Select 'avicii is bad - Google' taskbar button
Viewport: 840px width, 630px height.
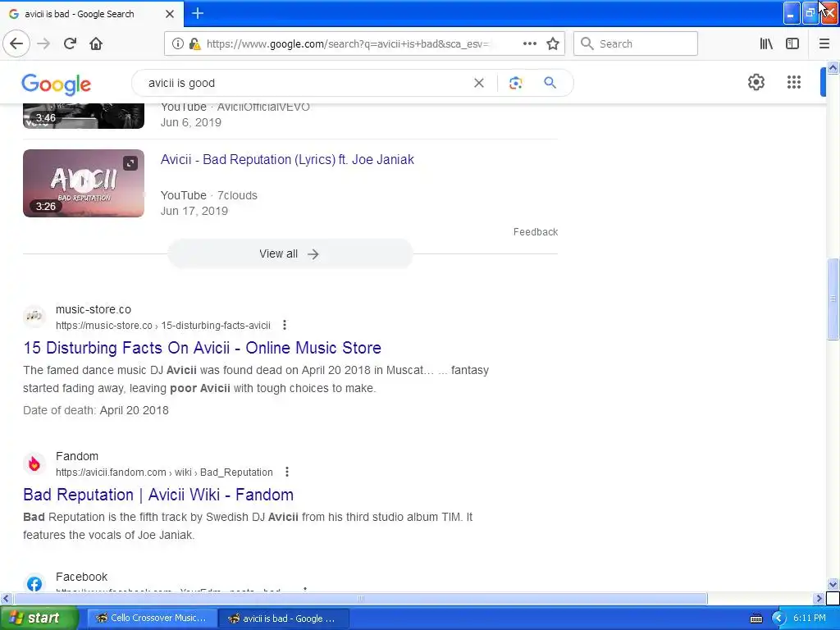[x=284, y=619]
